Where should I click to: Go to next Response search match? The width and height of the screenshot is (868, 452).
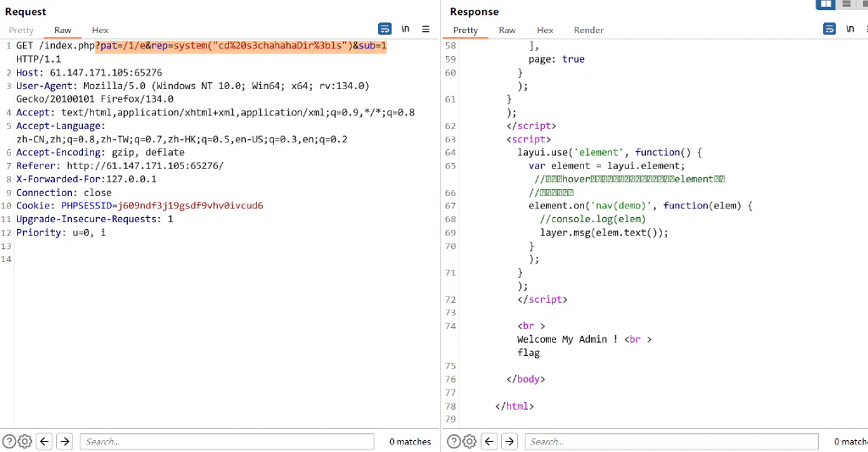tap(509, 442)
